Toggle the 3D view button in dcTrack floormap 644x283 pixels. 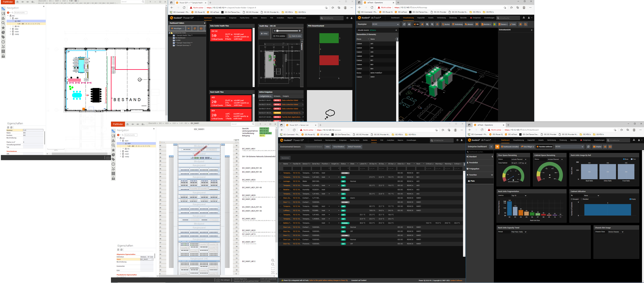(x=416, y=24)
